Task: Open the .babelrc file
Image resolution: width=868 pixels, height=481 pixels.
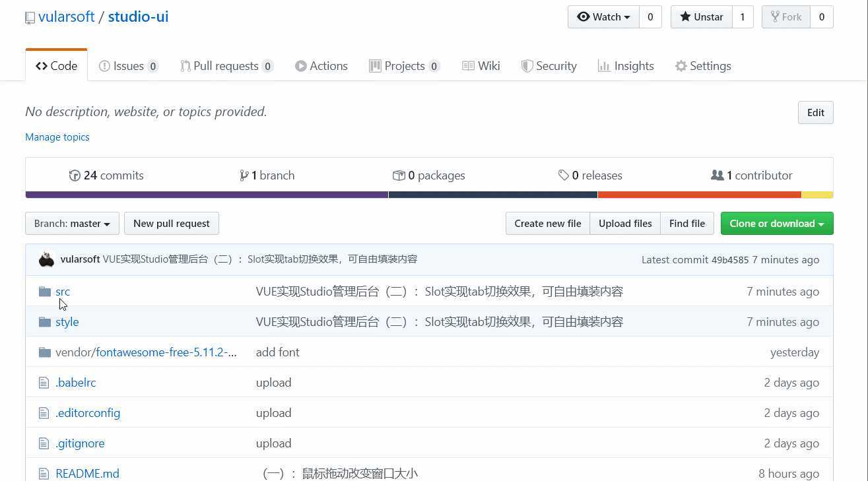Action: [76, 383]
